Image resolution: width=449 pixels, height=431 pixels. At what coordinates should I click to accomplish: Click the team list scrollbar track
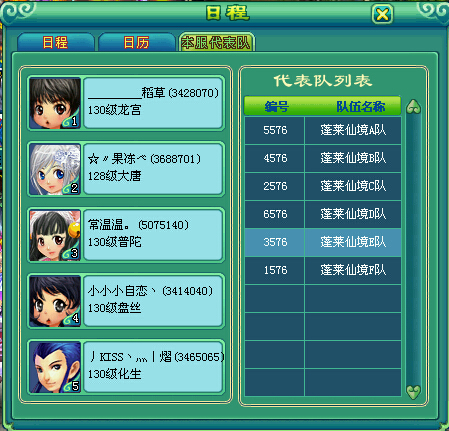tap(413, 249)
